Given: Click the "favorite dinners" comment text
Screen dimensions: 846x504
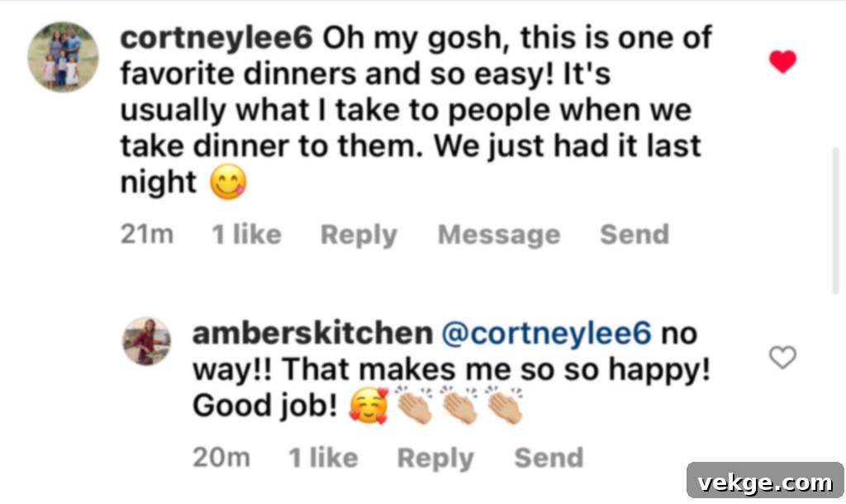Looking at the screenshot, I should [x=223, y=74].
